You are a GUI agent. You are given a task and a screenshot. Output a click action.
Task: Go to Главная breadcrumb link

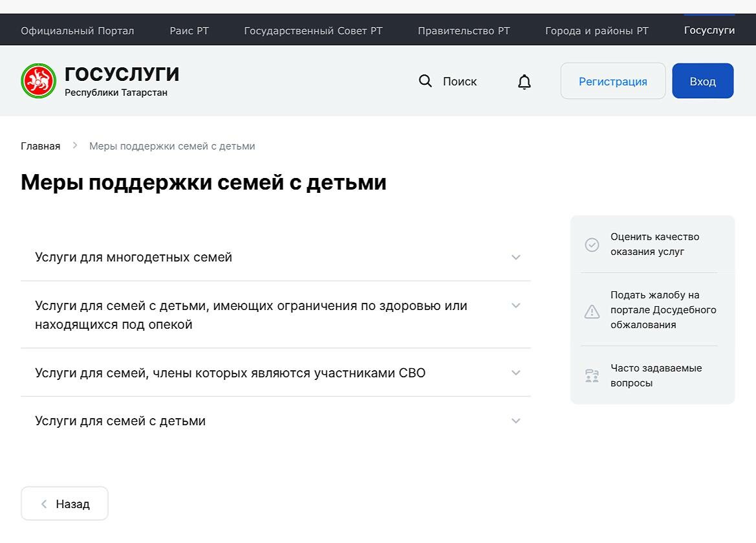click(41, 146)
